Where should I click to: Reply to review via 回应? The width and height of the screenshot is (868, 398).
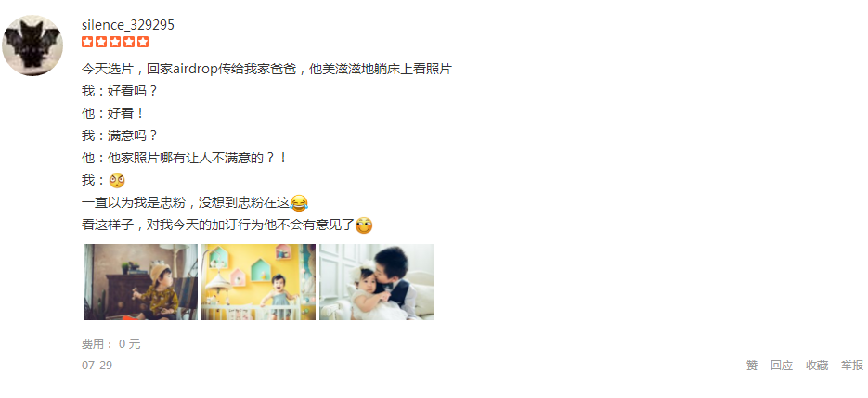click(782, 366)
